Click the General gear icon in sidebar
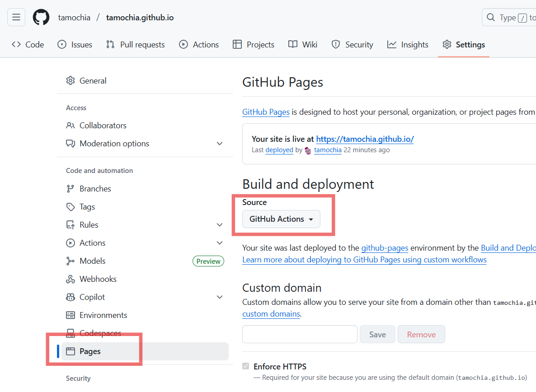The width and height of the screenshot is (536, 392). (x=71, y=80)
